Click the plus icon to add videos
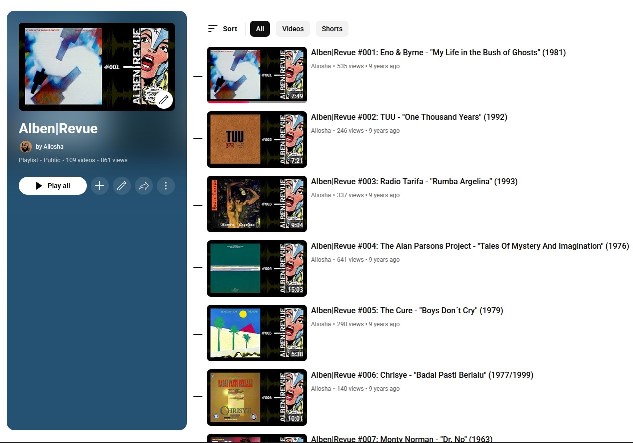The width and height of the screenshot is (633, 443). click(99, 186)
